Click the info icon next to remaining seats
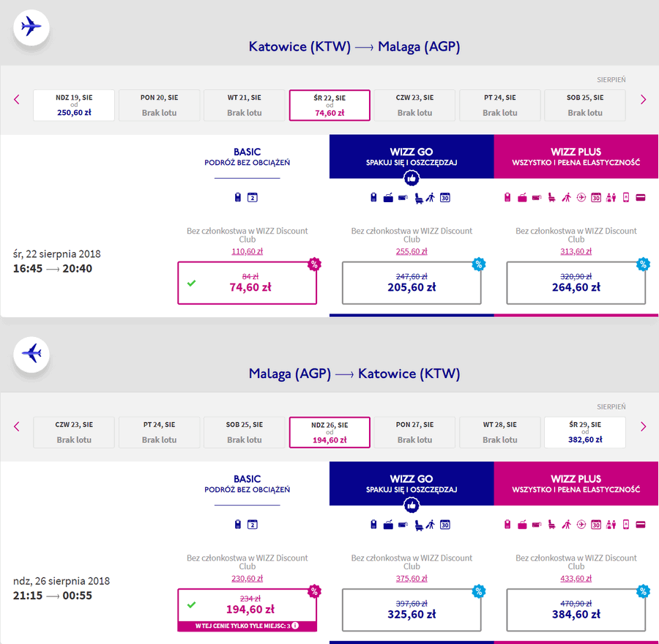The image size is (659, 644). pyautogui.click(x=296, y=626)
